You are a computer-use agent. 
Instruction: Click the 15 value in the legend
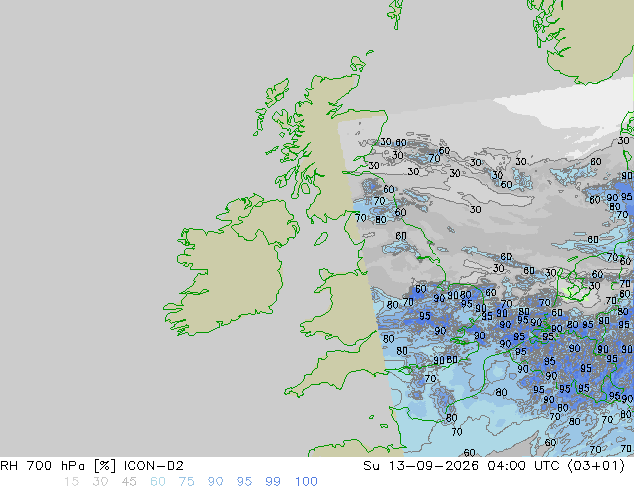click(x=71, y=482)
